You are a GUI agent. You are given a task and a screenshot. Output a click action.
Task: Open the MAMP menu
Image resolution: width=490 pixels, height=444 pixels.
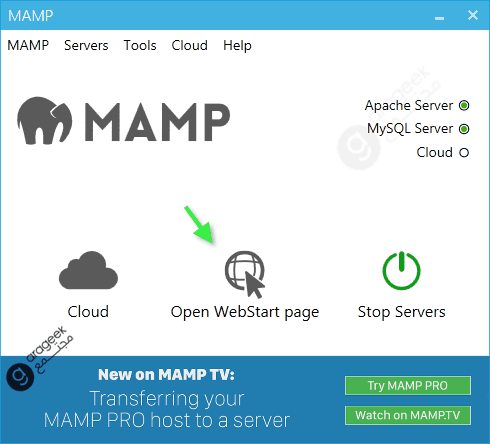(28, 45)
